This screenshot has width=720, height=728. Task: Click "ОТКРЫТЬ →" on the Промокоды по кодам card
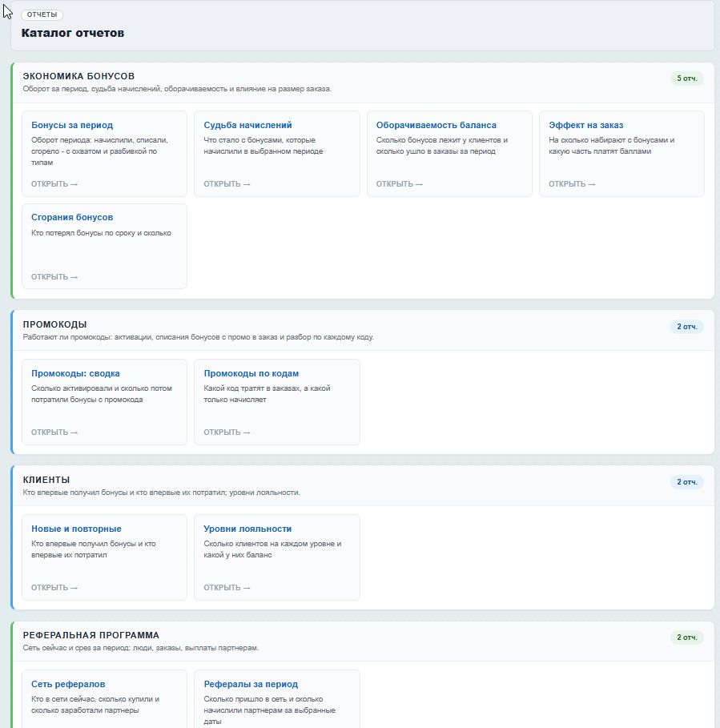227,432
